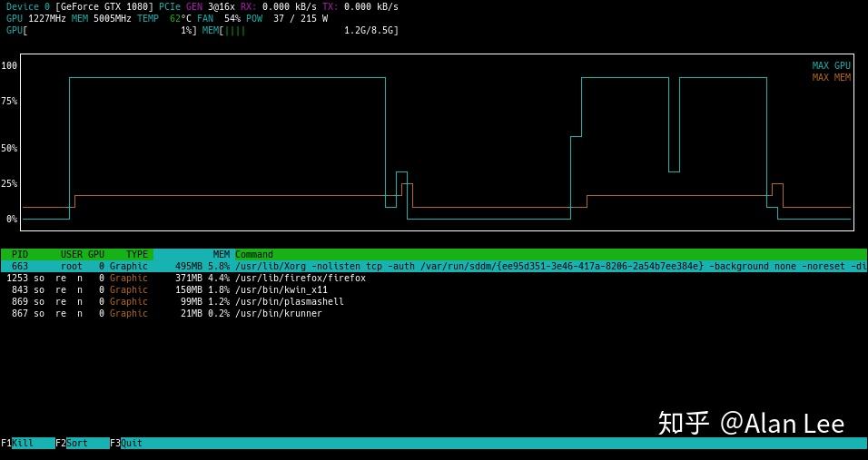Click the MEM usage bar showing 1.2G/8.5G
Screen dimensions: 868x460
click(300, 31)
